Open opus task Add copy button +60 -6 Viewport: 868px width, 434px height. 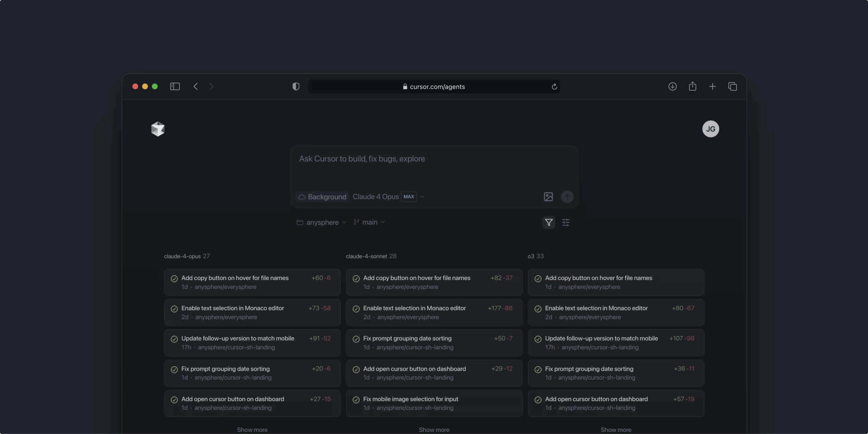pyautogui.click(x=252, y=282)
